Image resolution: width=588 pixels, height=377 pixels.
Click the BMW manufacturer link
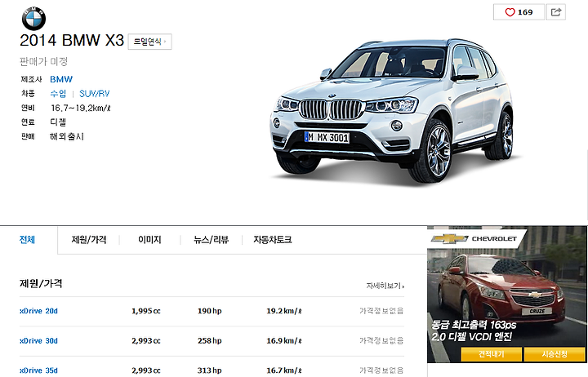click(x=61, y=79)
